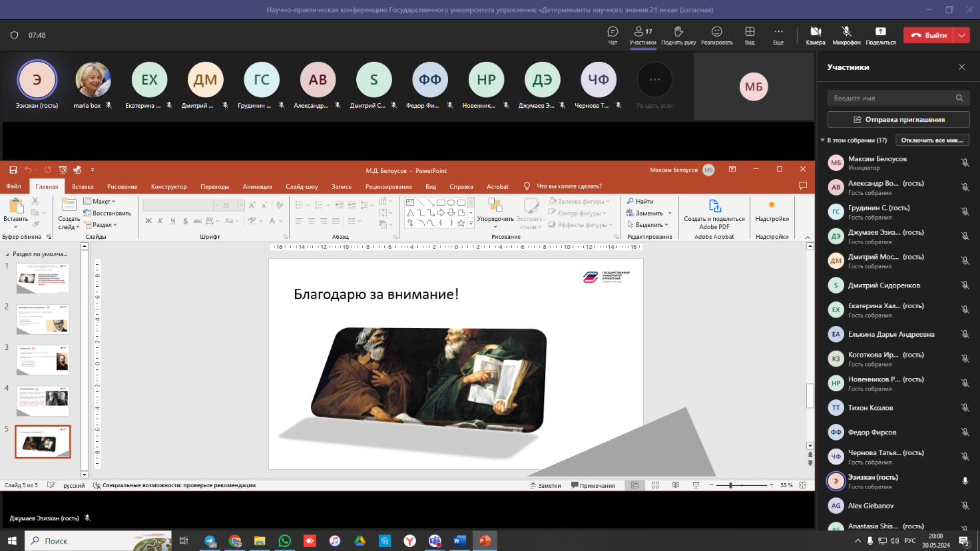Screen dimensions: 980x551
Task: Mute Ээизхан (гость) microphone in participants list
Action: pyautogui.click(x=965, y=481)
